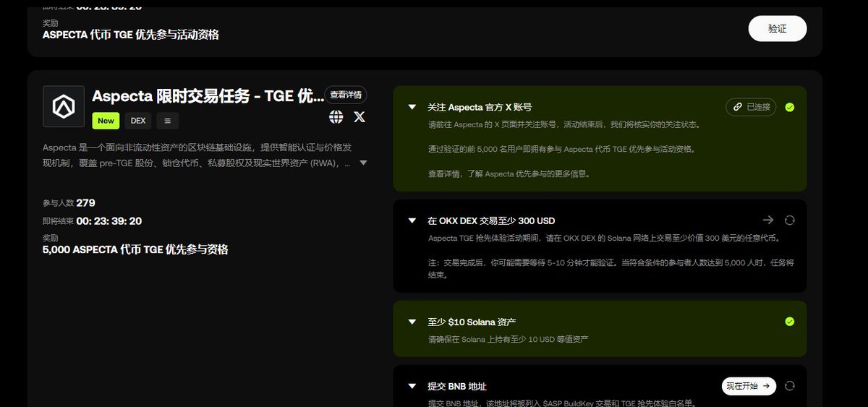868x407 pixels.
Task: Click 5,000 ASPECTA 代币 TGE 优先参与资格 reward text
Action: click(135, 249)
